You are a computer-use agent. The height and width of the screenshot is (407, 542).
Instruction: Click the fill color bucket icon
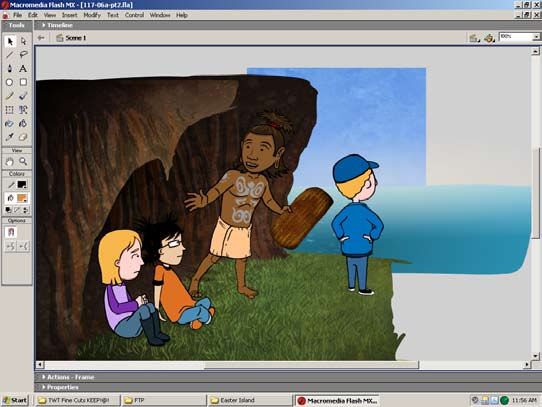tap(11, 198)
